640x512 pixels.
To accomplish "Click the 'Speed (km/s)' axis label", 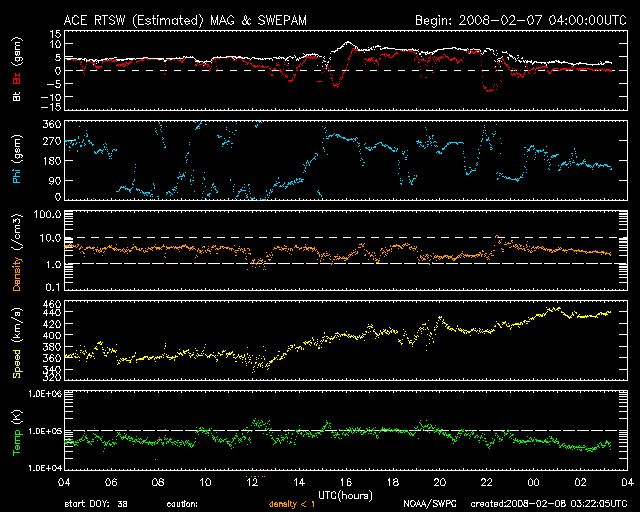I will 17,343.
